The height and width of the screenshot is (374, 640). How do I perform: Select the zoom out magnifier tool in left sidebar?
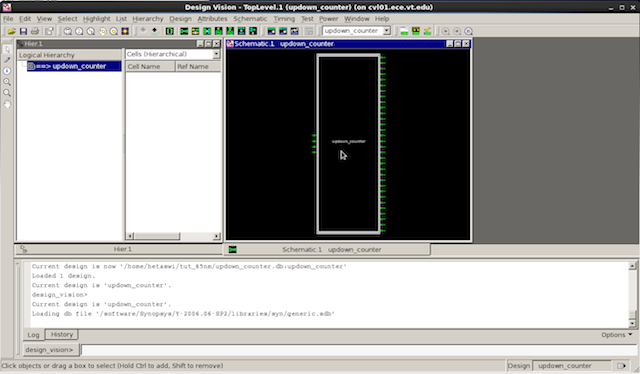point(7,93)
